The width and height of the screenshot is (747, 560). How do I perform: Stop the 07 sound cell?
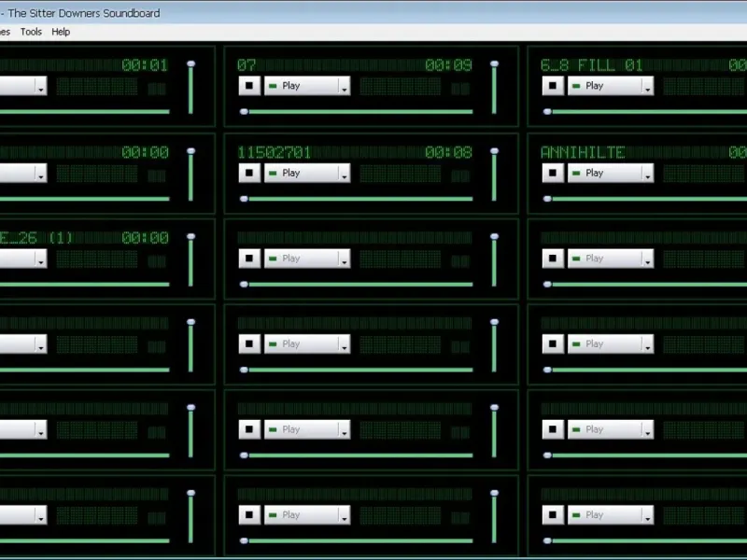click(x=249, y=86)
